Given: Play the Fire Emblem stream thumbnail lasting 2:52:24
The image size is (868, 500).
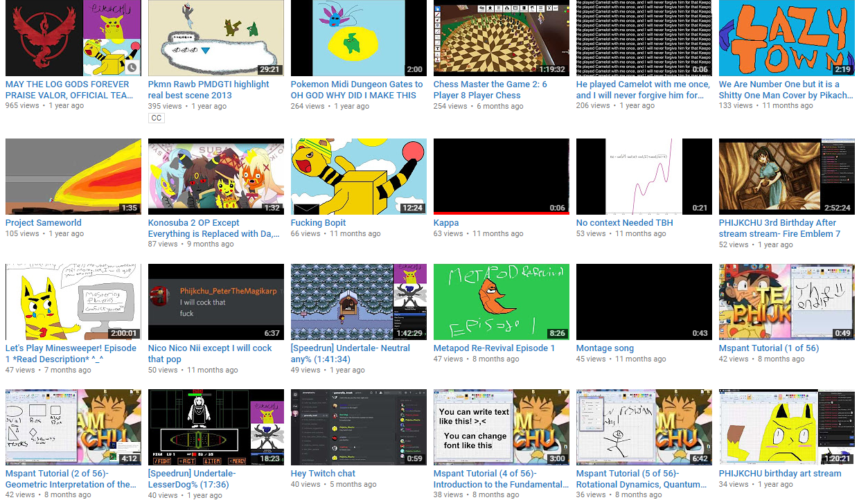Looking at the screenshot, I should 787,177.
